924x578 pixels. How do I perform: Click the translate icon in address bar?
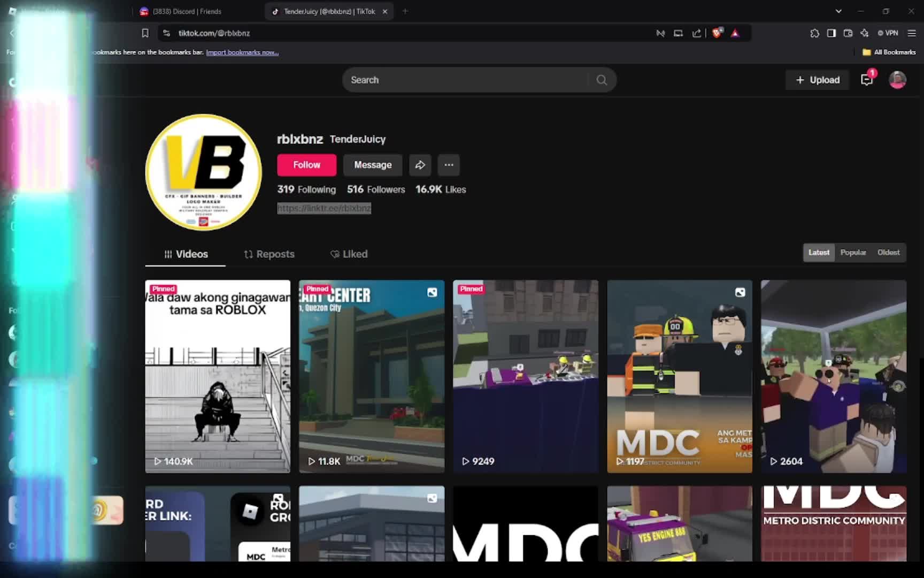660,33
